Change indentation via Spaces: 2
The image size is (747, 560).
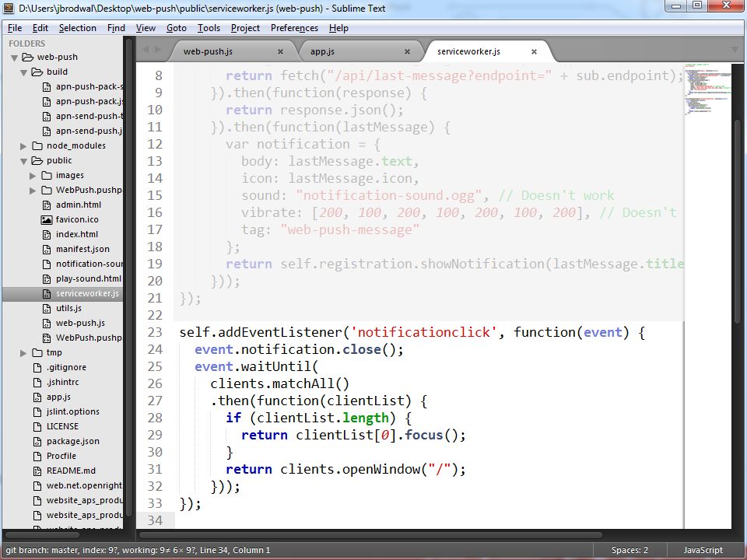click(630, 551)
